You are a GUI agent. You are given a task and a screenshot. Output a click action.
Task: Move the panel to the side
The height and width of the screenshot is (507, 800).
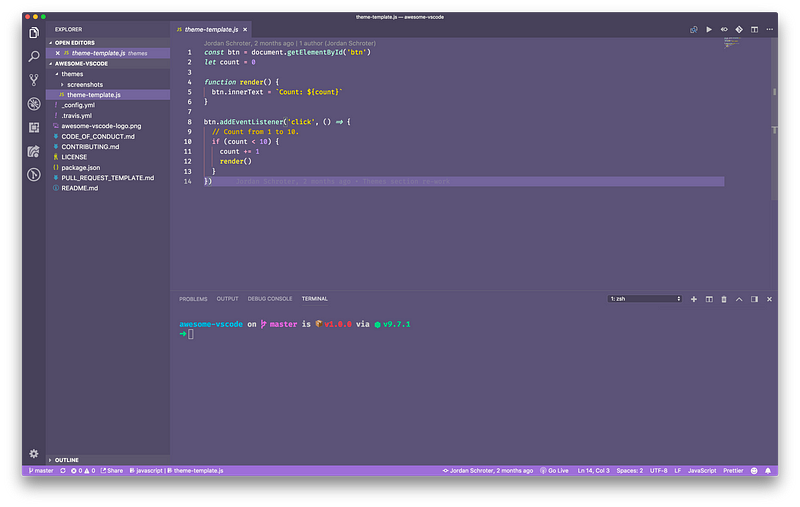pyautogui.click(x=754, y=299)
